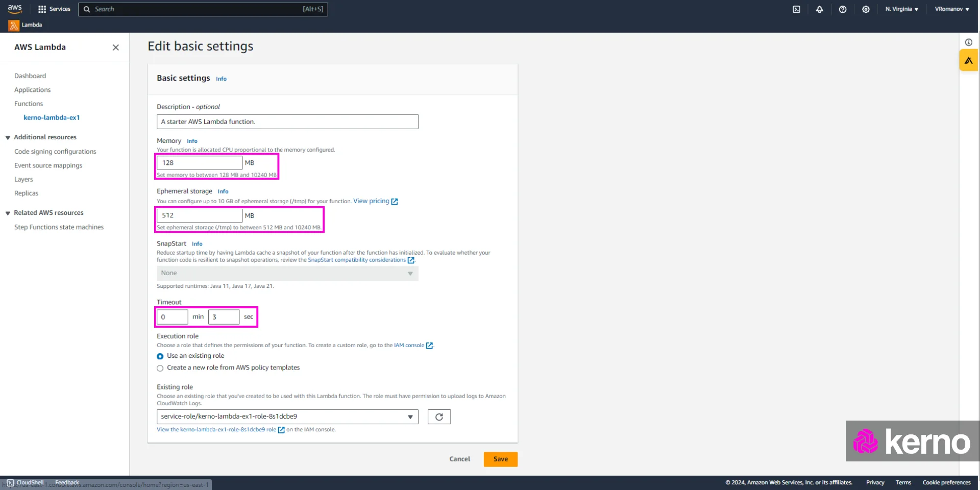Click Info next to SnapStart
This screenshot has height=490, width=980.
point(197,244)
